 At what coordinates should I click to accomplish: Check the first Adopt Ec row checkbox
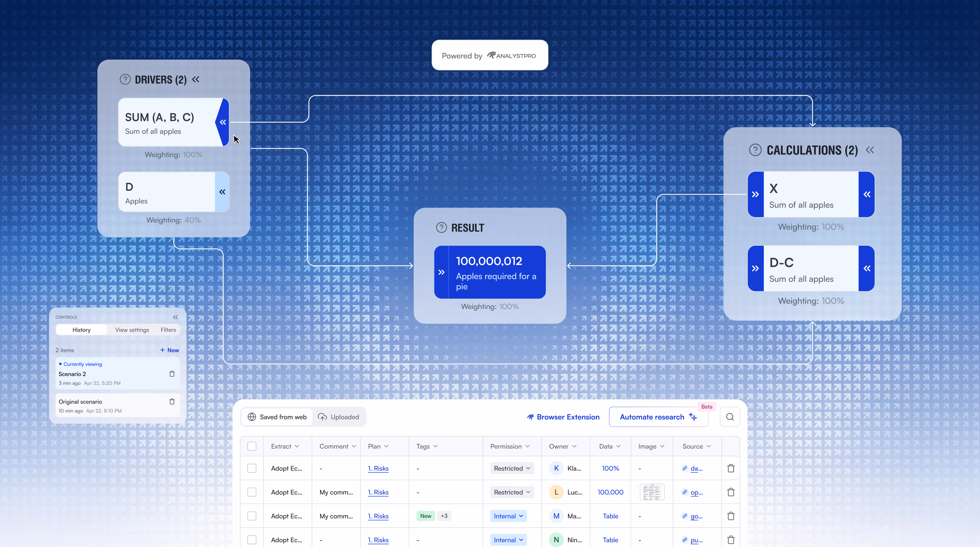click(x=252, y=468)
